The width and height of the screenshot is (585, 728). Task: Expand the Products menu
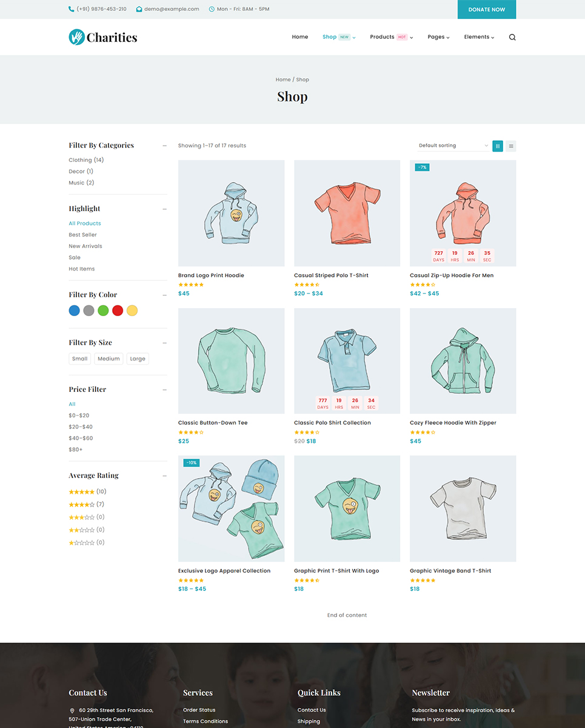[382, 37]
